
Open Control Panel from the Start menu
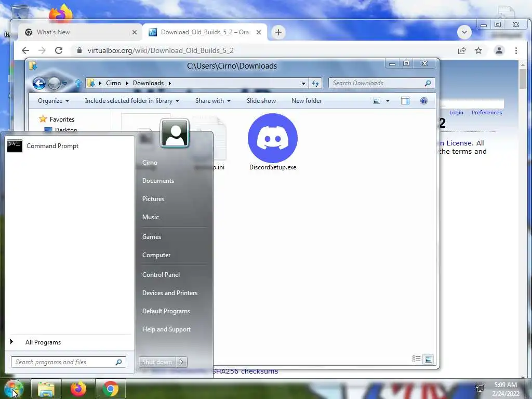pyautogui.click(x=161, y=275)
